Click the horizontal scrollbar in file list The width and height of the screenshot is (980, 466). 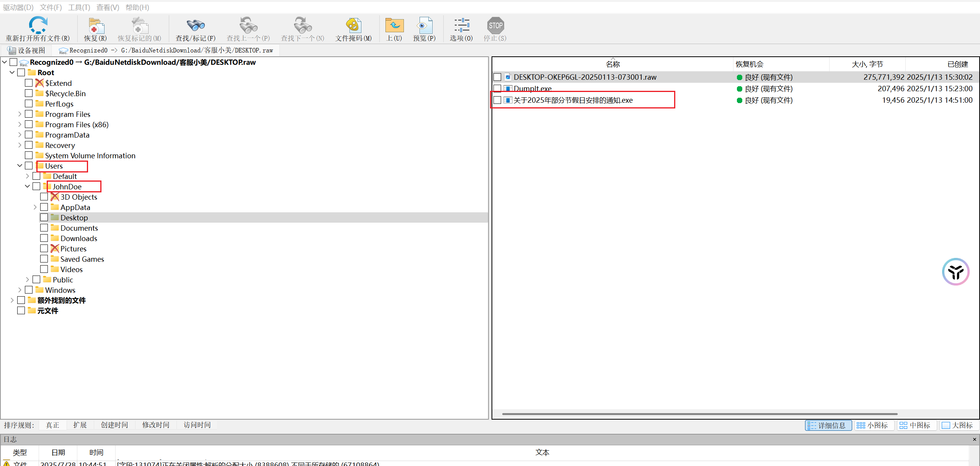pos(699,414)
